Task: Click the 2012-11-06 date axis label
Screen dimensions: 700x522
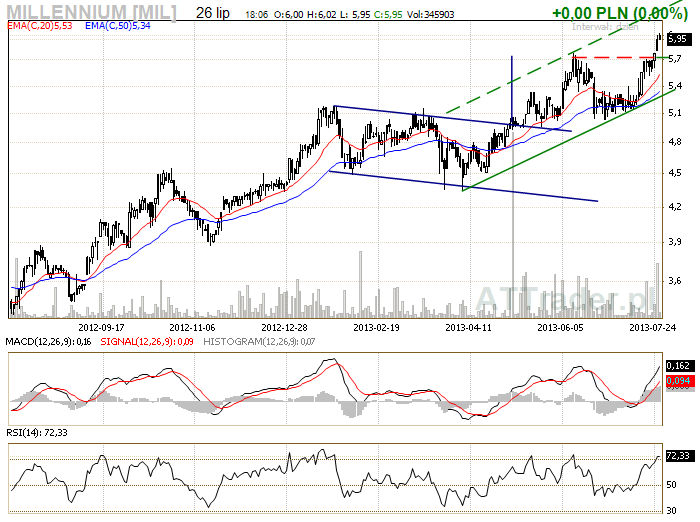Action: click(192, 327)
